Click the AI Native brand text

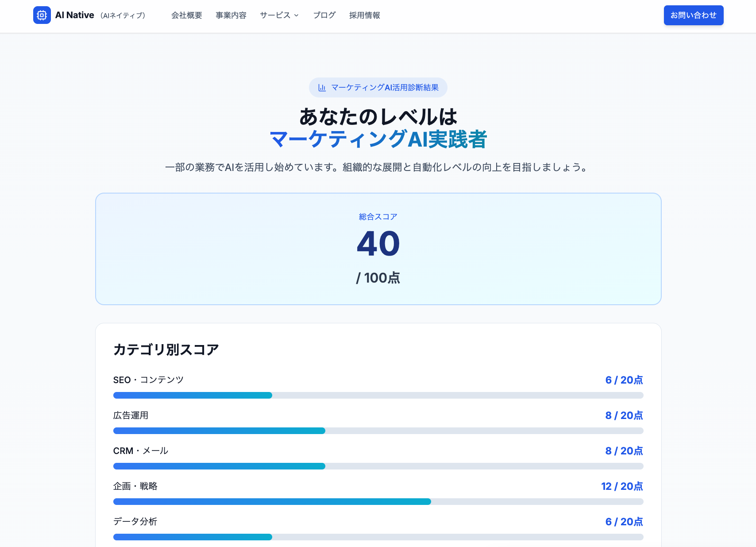tap(75, 15)
